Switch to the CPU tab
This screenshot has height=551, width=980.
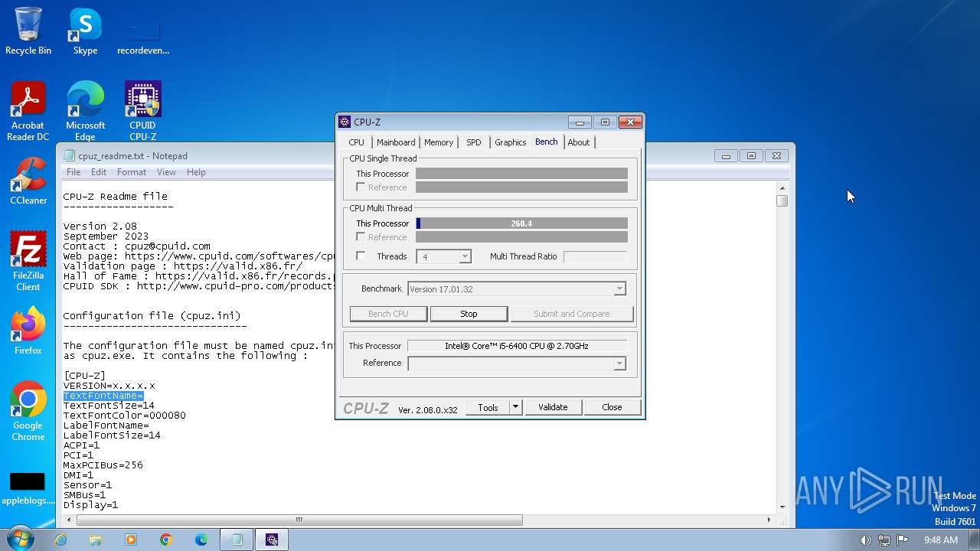[357, 142]
